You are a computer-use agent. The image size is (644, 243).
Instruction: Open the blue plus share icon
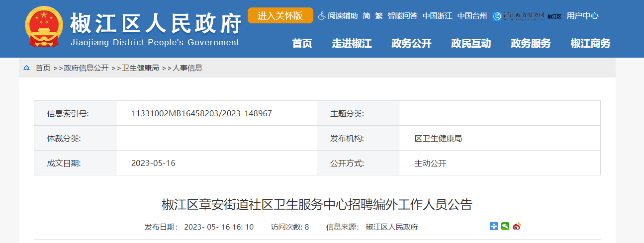click(494, 227)
